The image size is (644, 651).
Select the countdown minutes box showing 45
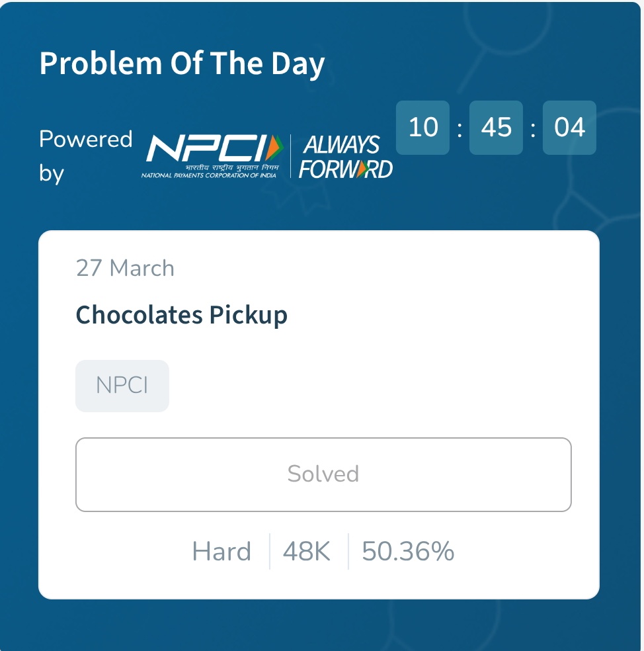click(496, 127)
